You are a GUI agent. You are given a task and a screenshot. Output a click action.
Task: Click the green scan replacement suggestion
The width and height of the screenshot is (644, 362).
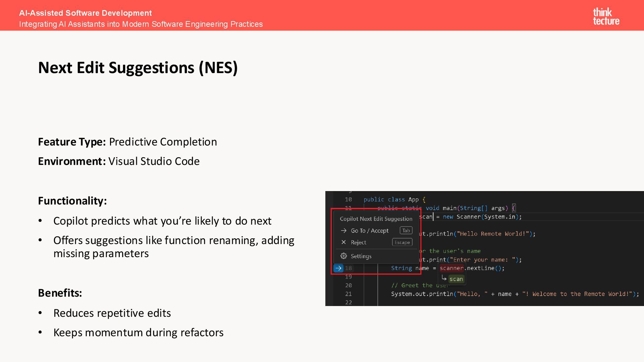[x=456, y=279]
